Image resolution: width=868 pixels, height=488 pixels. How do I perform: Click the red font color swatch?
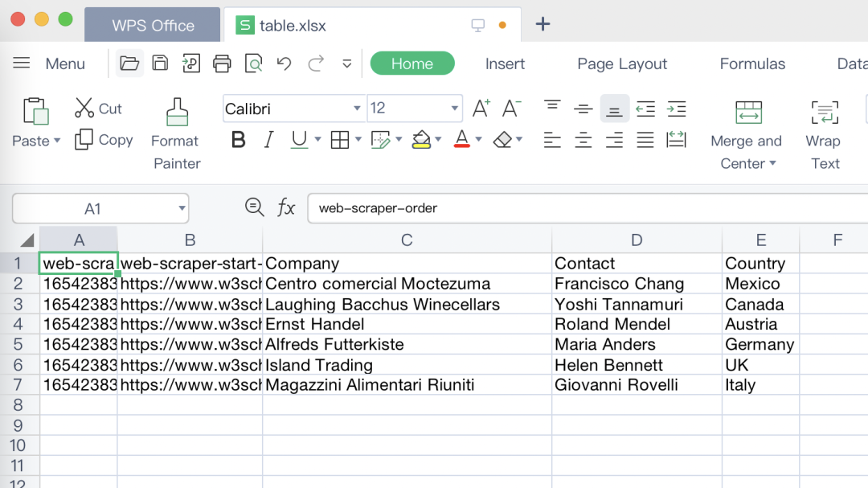click(461, 140)
